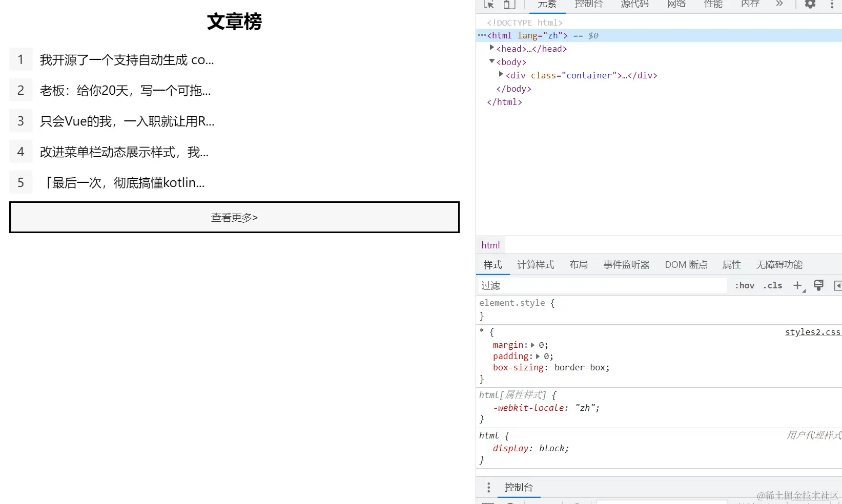Open article 我开源了一个支持自动生成 co...
Image resolution: width=842 pixels, height=504 pixels.
point(127,60)
